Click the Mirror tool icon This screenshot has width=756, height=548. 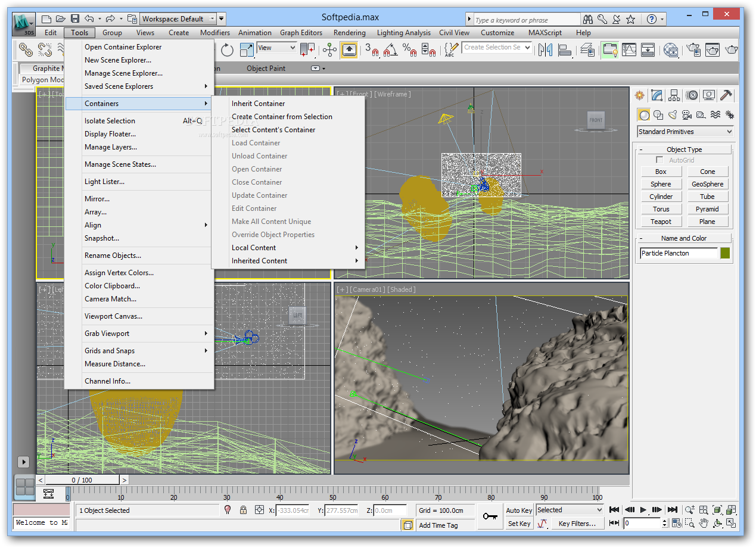point(545,50)
